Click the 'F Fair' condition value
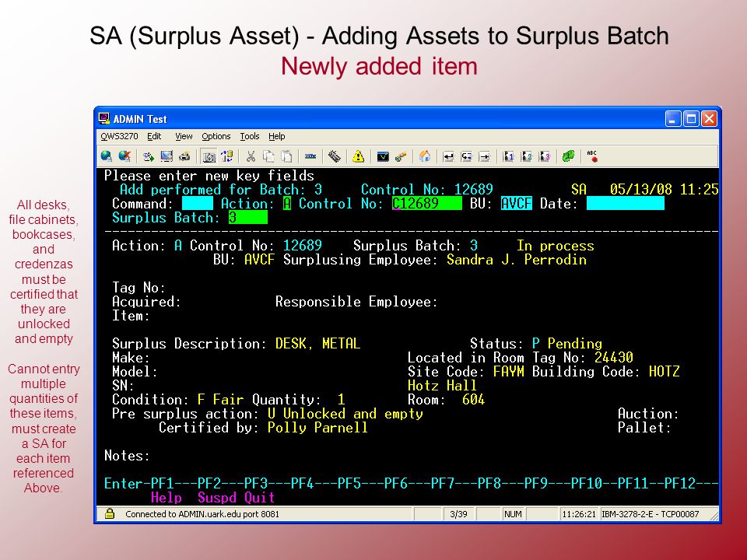This screenshot has width=747, height=560. (x=220, y=400)
